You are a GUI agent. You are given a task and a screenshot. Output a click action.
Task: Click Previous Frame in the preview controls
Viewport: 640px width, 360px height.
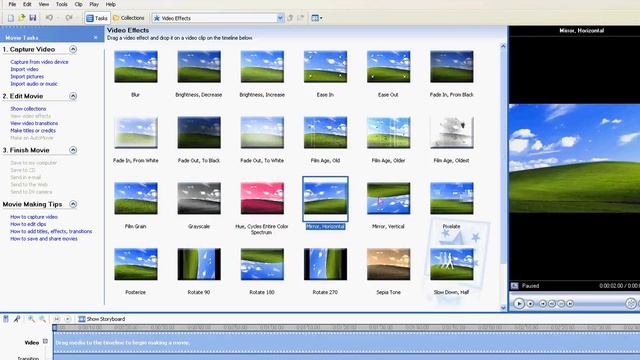pos(552,303)
